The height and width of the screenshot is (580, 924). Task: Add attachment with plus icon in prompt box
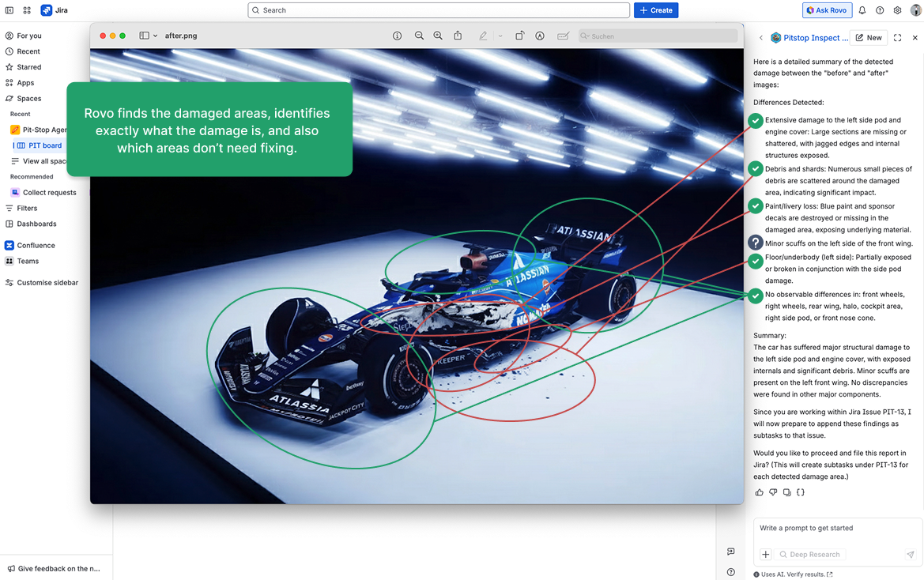[765, 554]
